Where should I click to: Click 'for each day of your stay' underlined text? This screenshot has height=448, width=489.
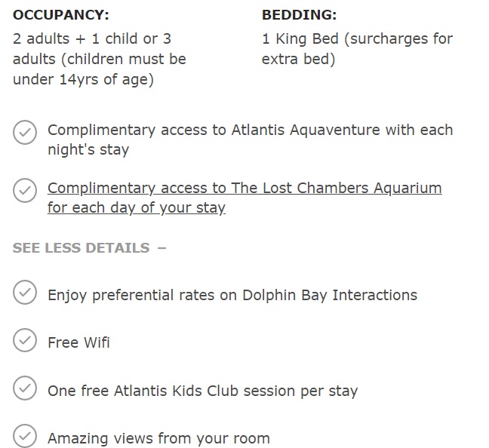(137, 207)
